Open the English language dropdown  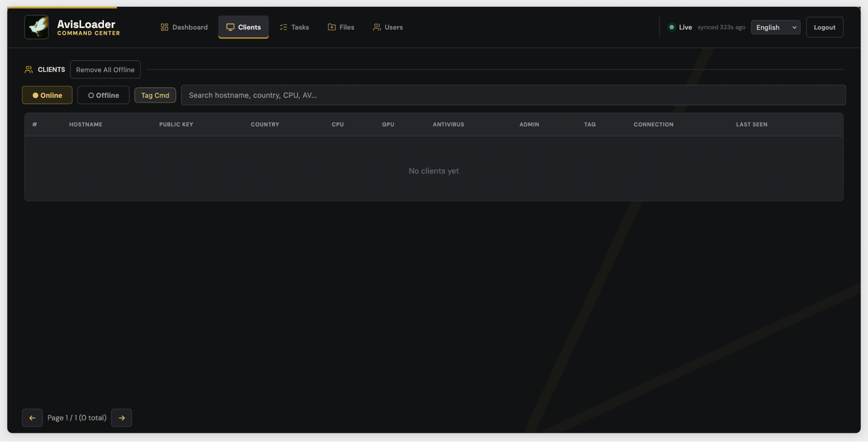(x=775, y=27)
